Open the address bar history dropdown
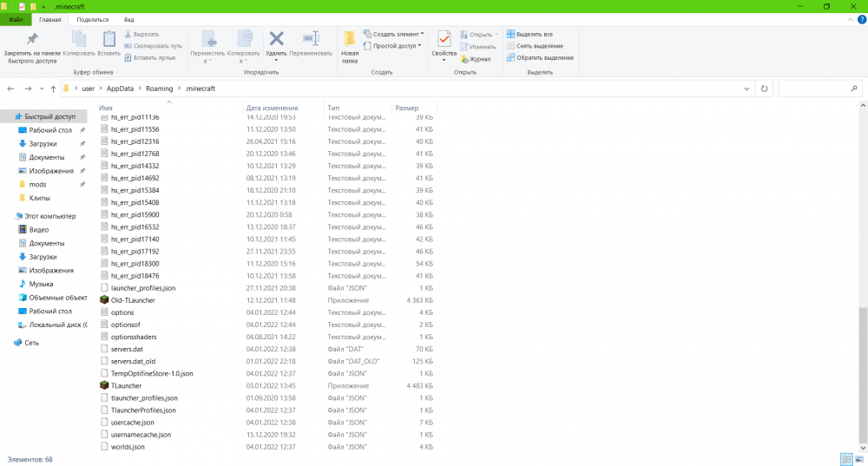The height and width of the screenshot is (466, 868). click(746, 89)
